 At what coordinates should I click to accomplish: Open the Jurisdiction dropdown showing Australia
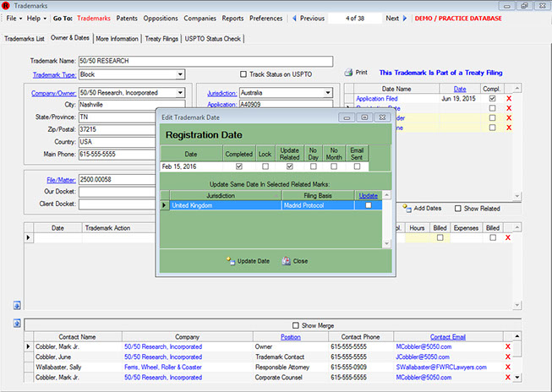(x=326, y=93)
